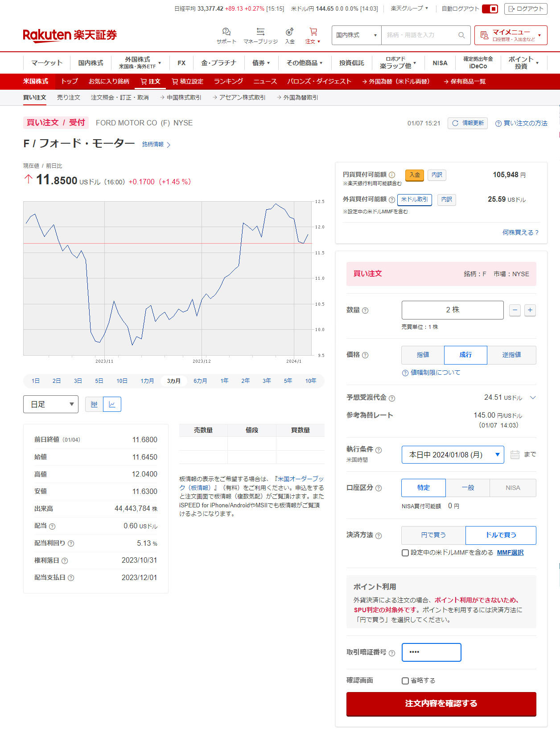Click the search magnifier icon

(461, 35)
